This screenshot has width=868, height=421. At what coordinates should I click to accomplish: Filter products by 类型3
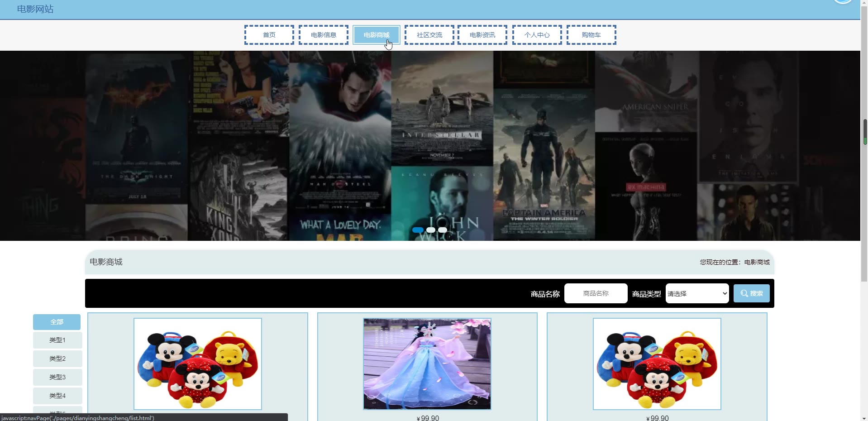(57, 377)
